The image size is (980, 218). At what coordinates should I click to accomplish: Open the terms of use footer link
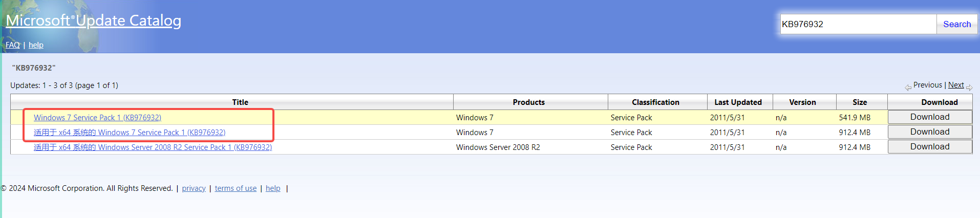click(236, 188)
